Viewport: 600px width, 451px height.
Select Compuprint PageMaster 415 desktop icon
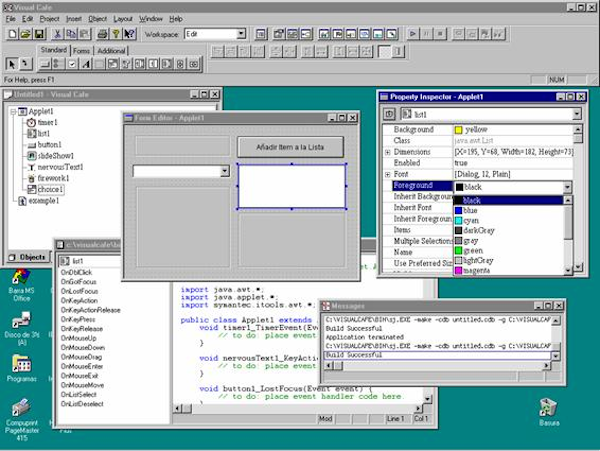click(x=21, y=420)
